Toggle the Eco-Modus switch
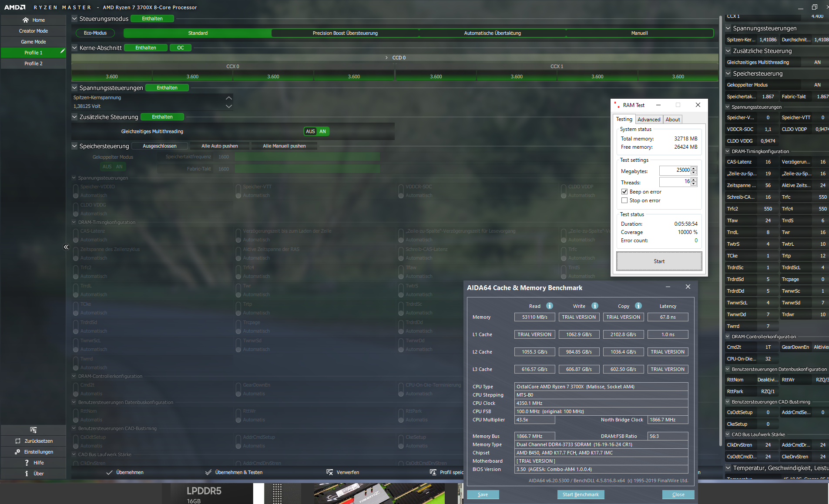The image size is (829, 504). (95, 33)
